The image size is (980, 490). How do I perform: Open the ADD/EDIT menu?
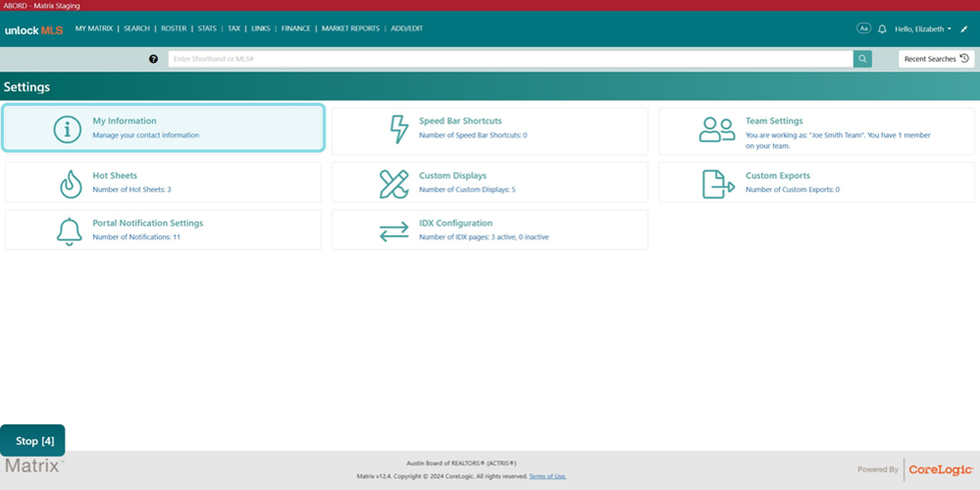point(407,28)
